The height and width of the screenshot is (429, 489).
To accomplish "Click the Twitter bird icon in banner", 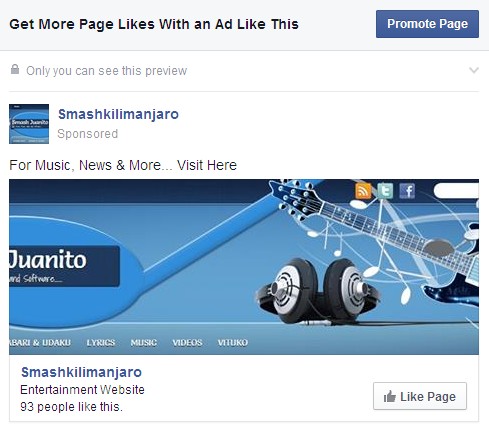I will pos(385,191).
